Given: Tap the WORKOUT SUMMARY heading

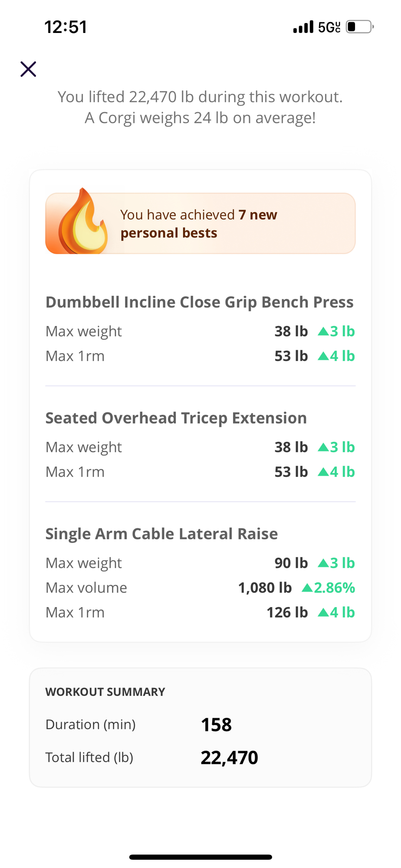Looking at the screenshot, I should tap(105, 692).
